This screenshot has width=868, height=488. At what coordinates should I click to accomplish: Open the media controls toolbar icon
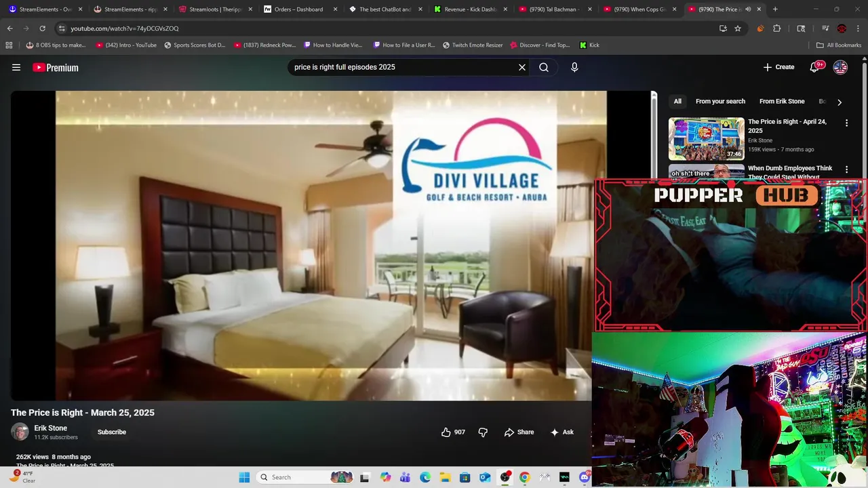825,28
